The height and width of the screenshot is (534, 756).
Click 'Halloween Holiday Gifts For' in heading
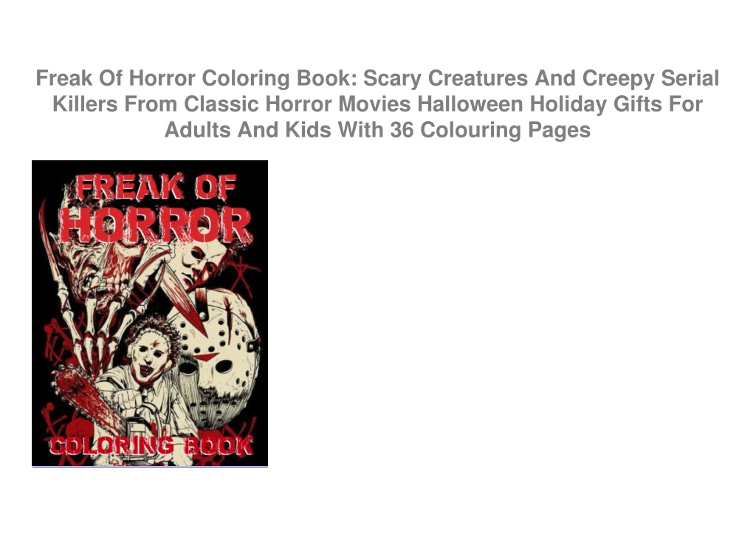[560, 103]
